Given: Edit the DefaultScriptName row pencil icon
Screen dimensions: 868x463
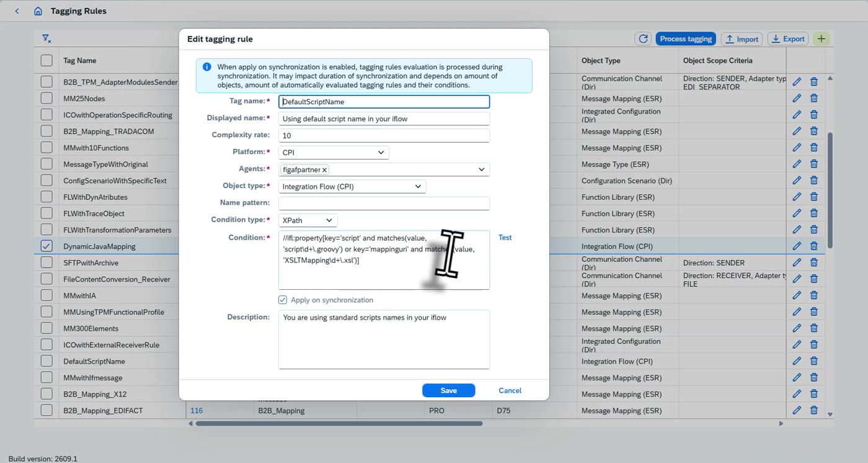Looking at the screenshot, I should coord(797,361).
